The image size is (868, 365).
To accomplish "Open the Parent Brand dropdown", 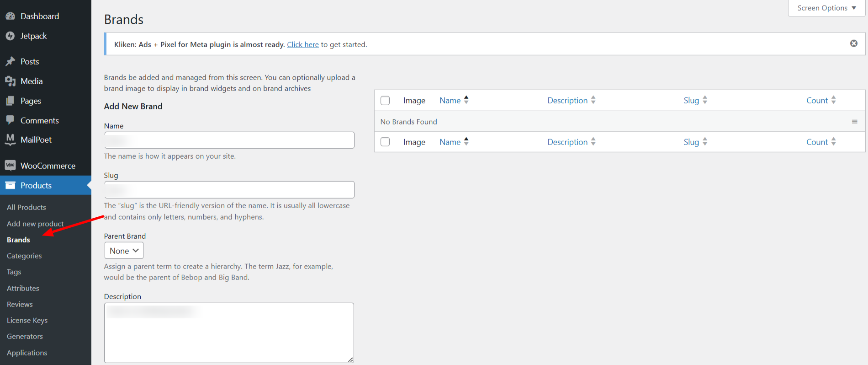I will pos(124,251).
